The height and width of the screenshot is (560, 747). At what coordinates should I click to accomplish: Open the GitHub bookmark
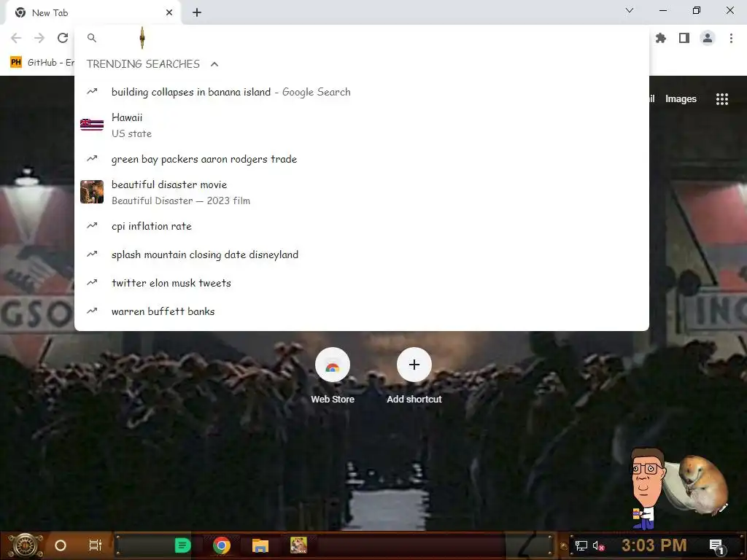pyautogui.click(x=42, y=63)
